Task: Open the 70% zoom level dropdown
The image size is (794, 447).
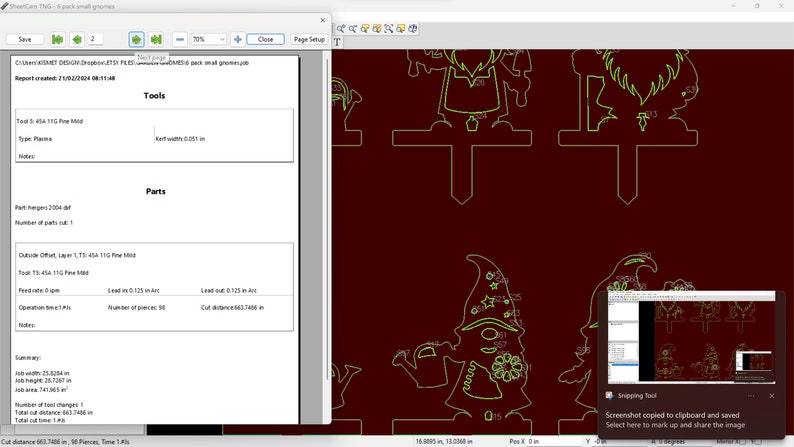Action: pyautogui.click(x=208, y=39)
